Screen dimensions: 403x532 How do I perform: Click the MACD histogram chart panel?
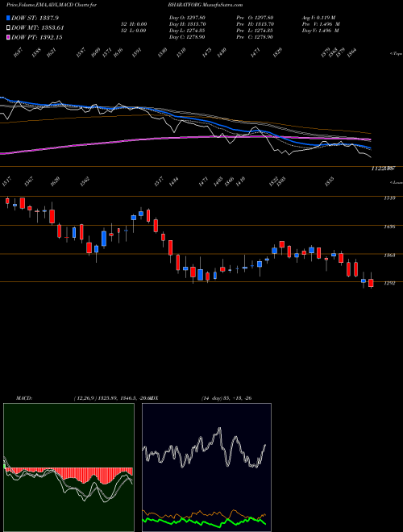click(69, 468)
